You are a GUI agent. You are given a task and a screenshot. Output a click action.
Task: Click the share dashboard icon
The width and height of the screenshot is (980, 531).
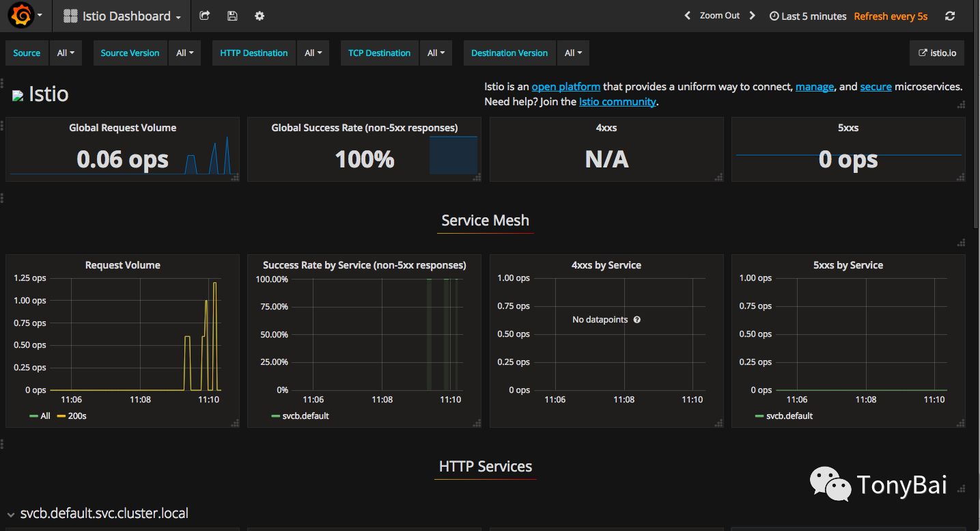(x=205, y=16)
